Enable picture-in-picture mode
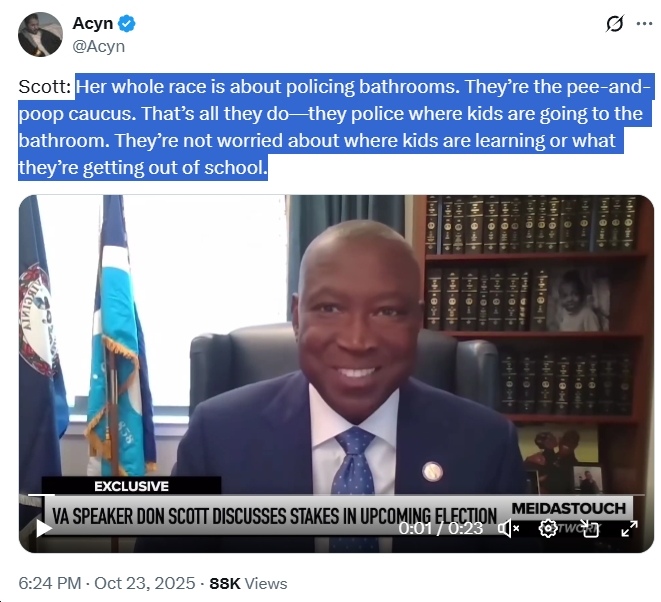The height and width of the screenshot is (602, 661). click(x=590, y=529)
